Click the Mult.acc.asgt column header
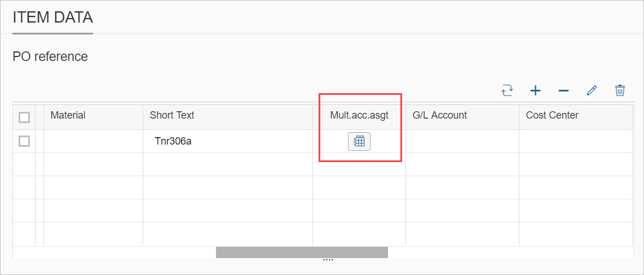The image size is (644, 275). [359, 115]
